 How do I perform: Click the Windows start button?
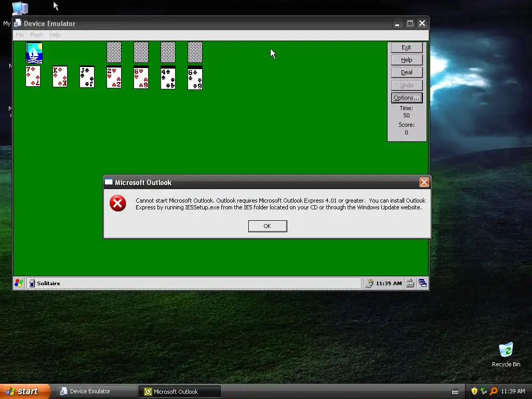click(25, 391)
